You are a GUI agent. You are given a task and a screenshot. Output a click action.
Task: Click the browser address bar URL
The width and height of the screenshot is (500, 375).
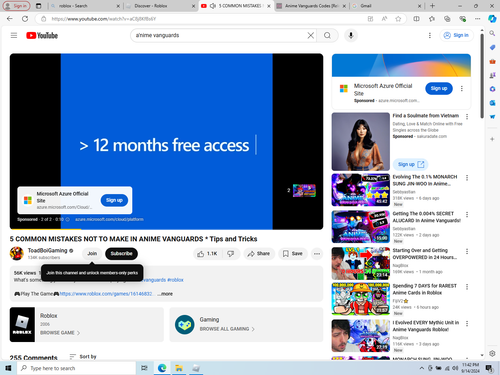pyautogui.click(x=104, y=19)
